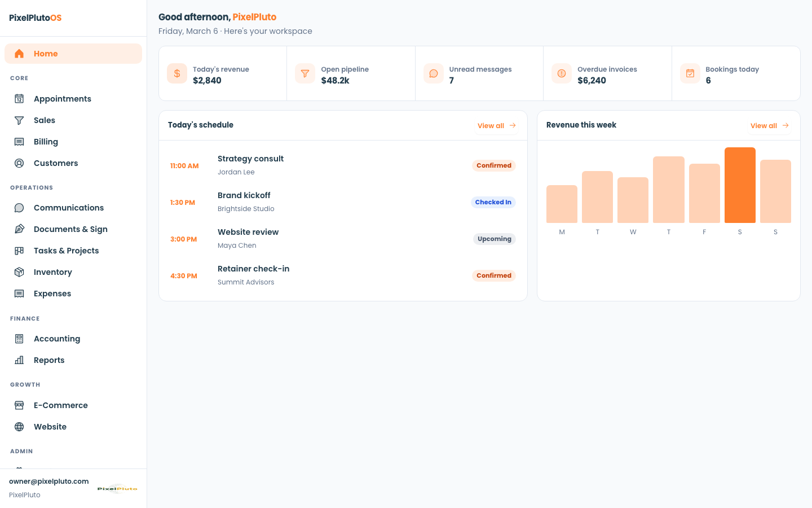Click the arrow next to schedule View all
This screenshot has height=508, width=812.
513,125
